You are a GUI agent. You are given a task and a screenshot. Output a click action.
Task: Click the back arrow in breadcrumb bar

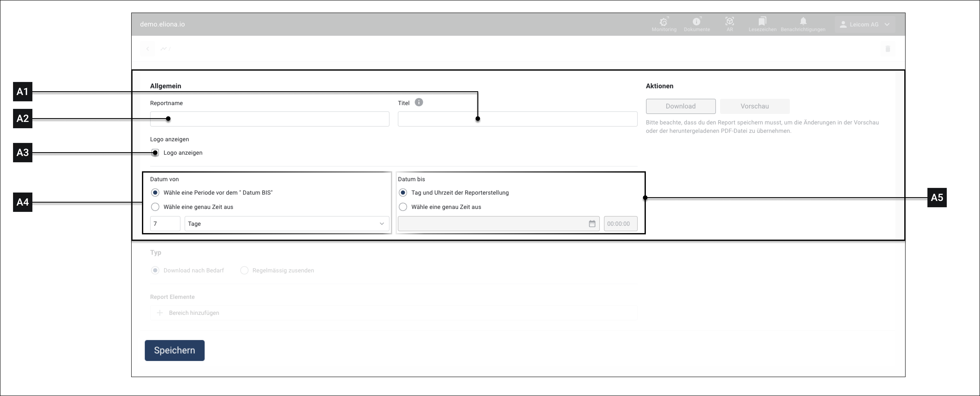pos(148,49)
